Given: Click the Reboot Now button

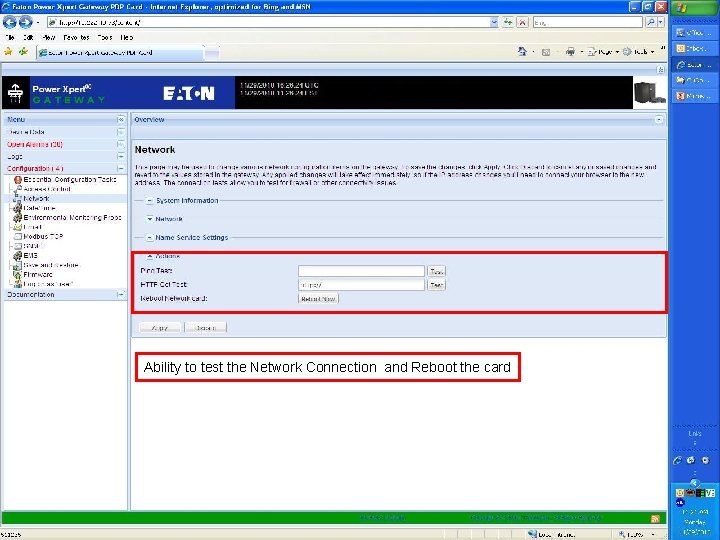Looking at the screenshot, I should coord(318,299).
